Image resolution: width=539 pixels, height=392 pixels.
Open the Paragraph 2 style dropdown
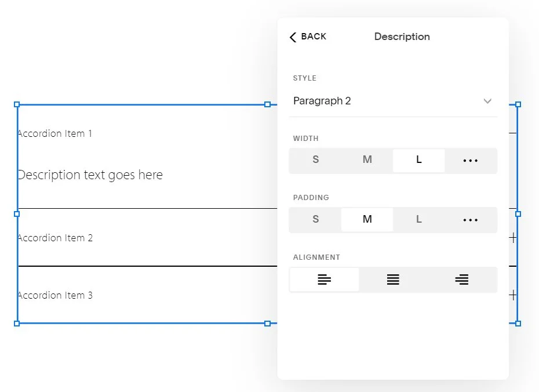pos(393,101)
